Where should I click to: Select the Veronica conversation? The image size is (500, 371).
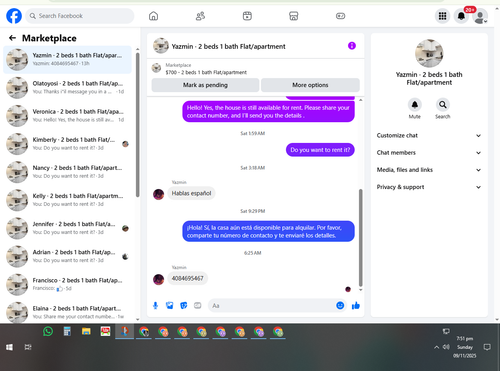(x=67, y=116)
